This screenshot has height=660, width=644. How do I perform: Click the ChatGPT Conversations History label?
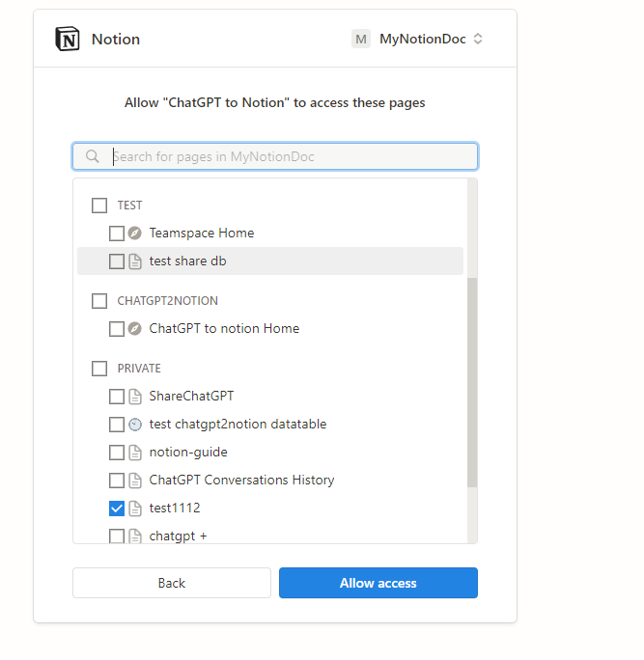click(241, 481)
